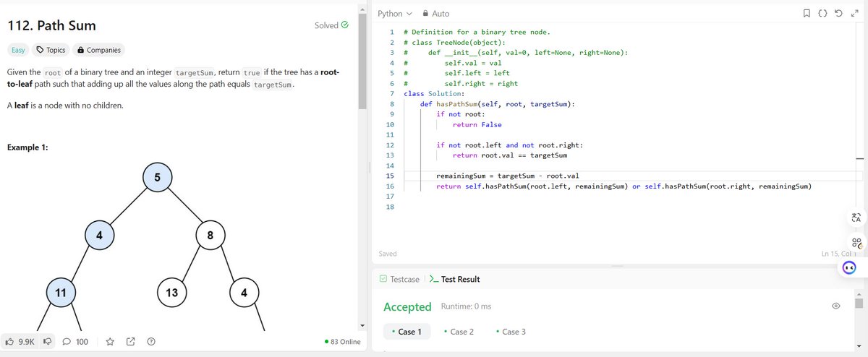Select Case 3 result

pos(511,332)
